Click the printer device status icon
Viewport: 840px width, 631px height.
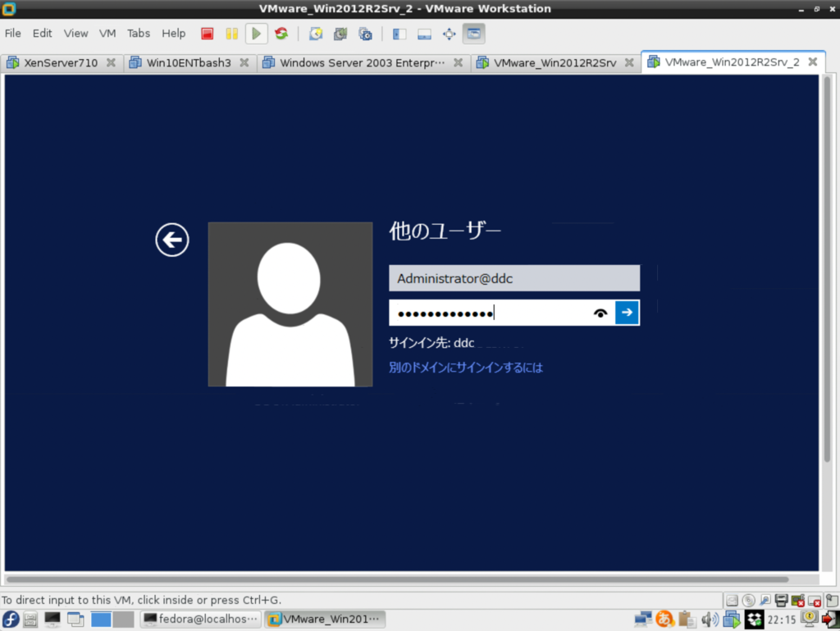tap(781, 601)
